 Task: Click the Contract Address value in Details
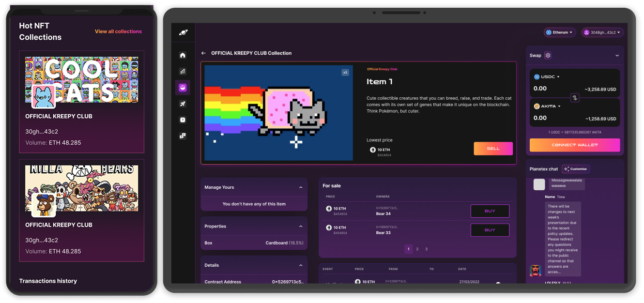[288, 282]
